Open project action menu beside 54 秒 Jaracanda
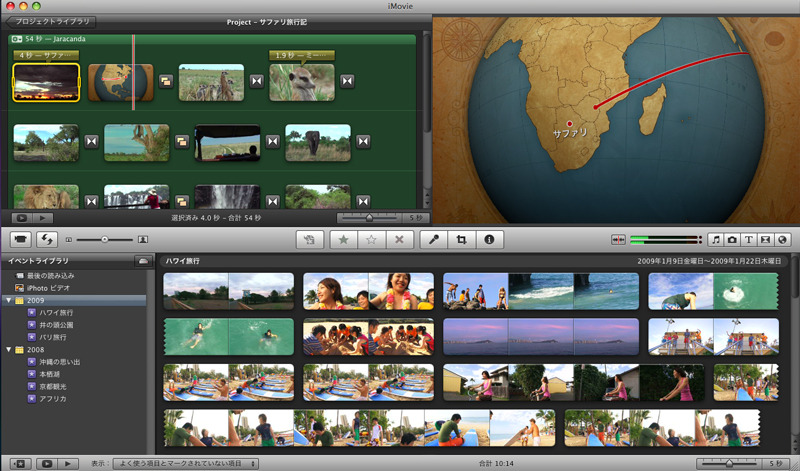The width and height of the screenshot is (800, 471). pyautogui.click(x=16, y=39)
